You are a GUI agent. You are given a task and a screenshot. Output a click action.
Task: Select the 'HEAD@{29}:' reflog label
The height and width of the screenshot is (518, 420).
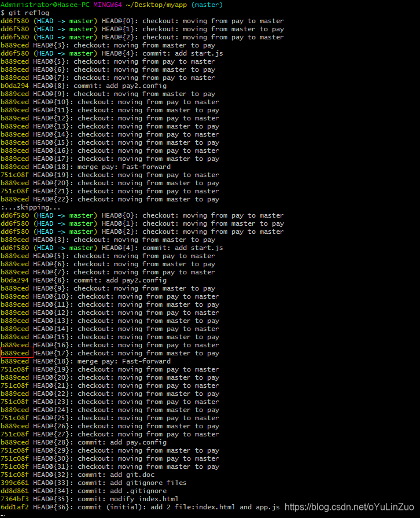(53, 450)
